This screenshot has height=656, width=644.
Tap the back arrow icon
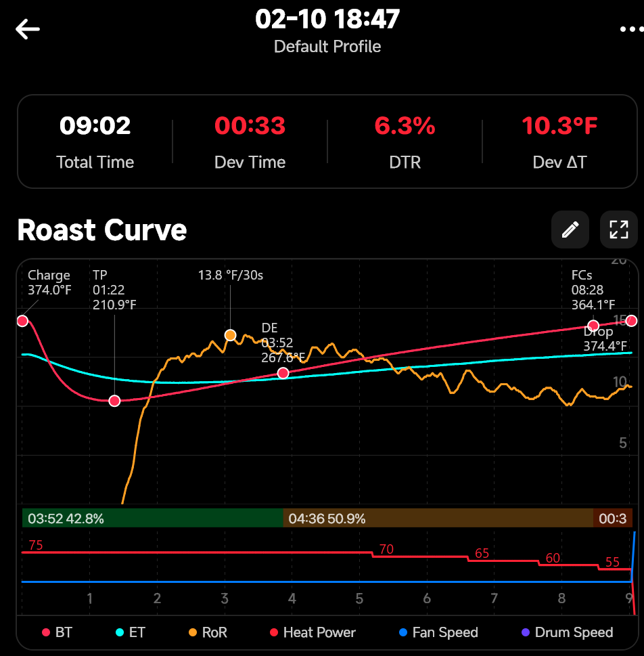point(28,29)
